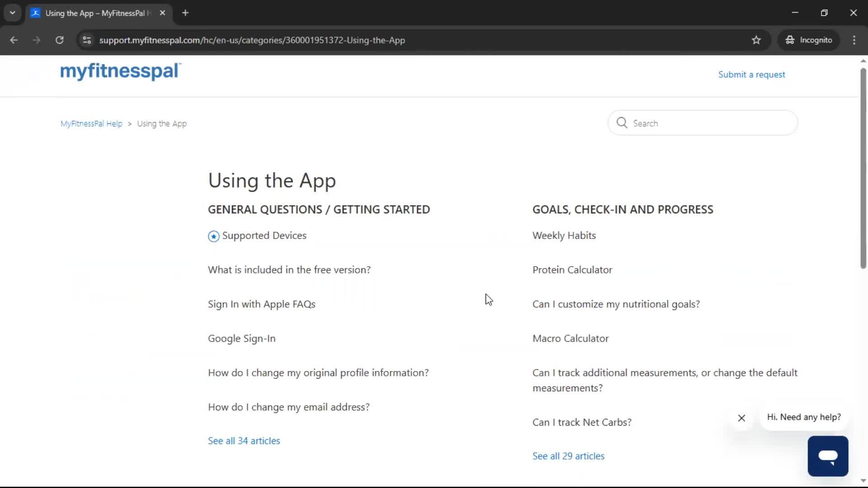Open Protein Calculator article
This screenshot has height=488, width=868.
point(572,270)
